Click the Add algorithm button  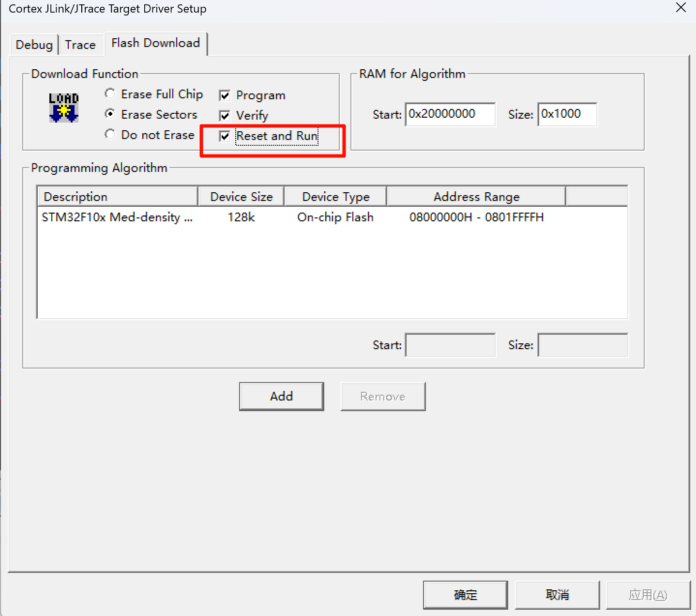tap(281, 396)
